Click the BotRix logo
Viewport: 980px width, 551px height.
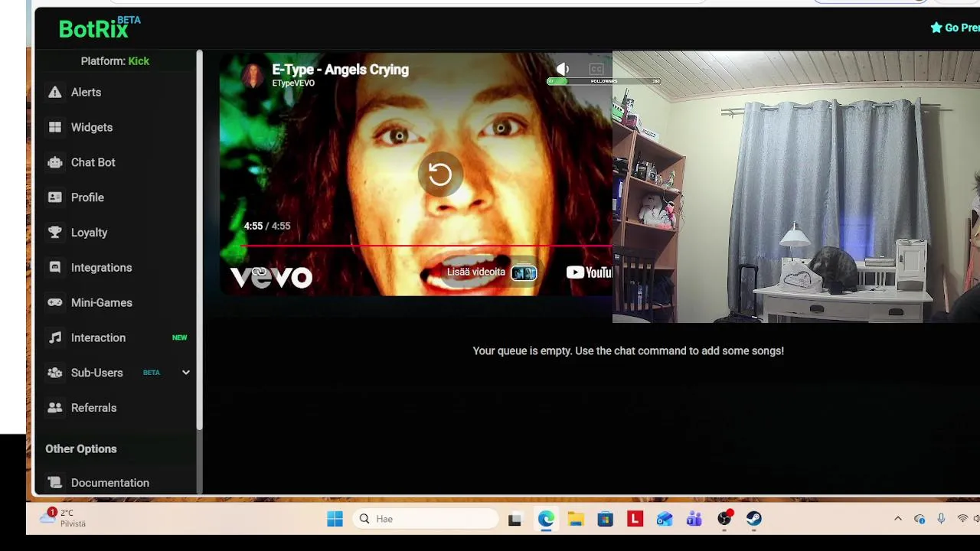100,28
